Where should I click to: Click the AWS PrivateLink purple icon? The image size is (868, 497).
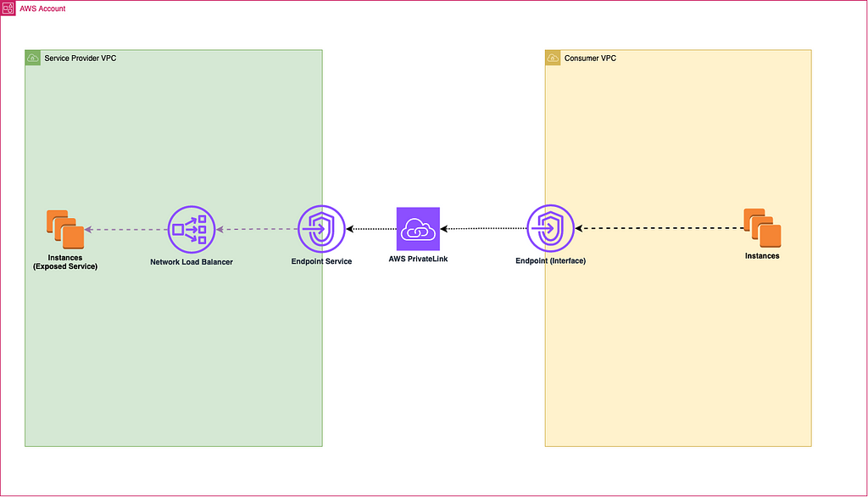click(418, 229)
